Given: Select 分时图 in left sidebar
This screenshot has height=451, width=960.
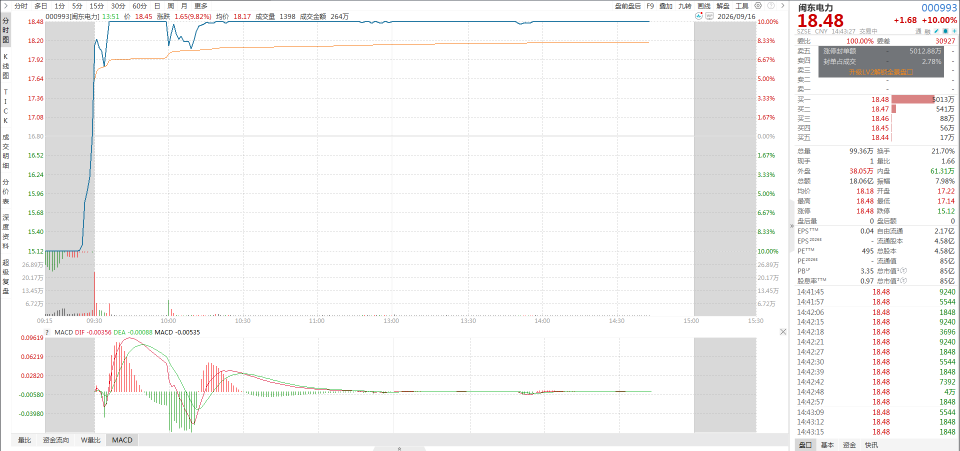Looking at the screenshot, I should click(x=6, y=31).
